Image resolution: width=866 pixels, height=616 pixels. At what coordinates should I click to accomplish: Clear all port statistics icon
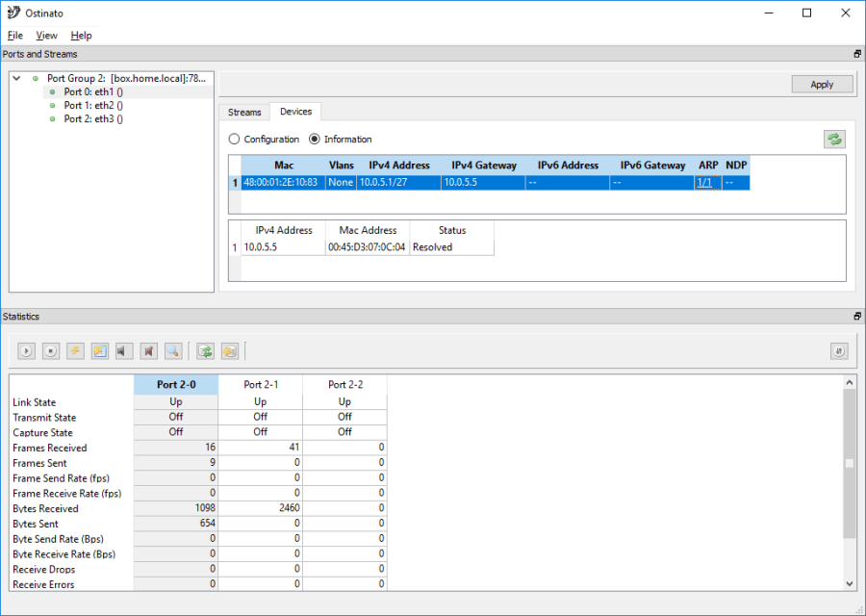100,350
